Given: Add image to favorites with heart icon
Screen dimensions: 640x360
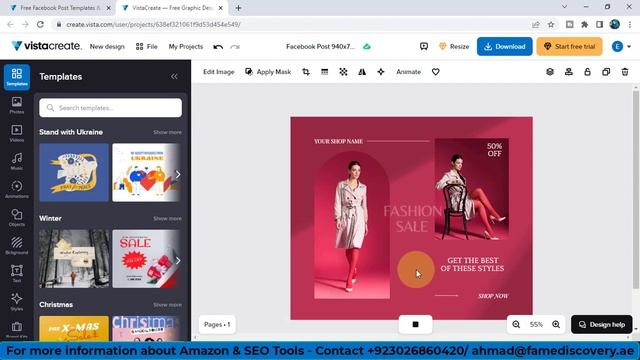Looking at the screenshot, I should [x=436, y=72].
